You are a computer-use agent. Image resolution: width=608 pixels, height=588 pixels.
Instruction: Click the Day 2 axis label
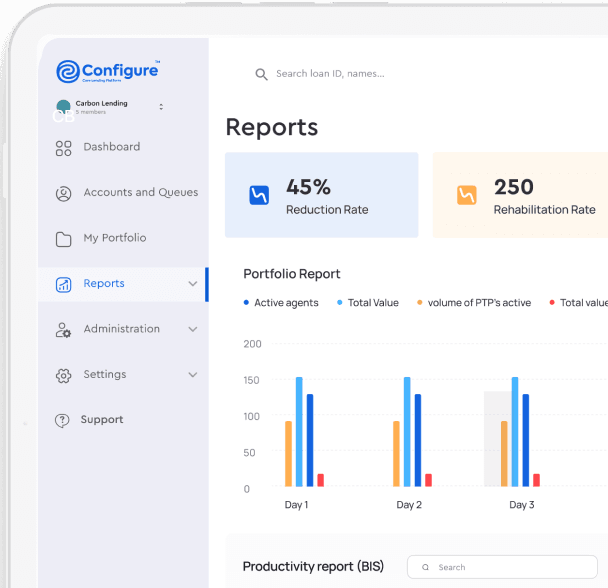click(409, 505)
